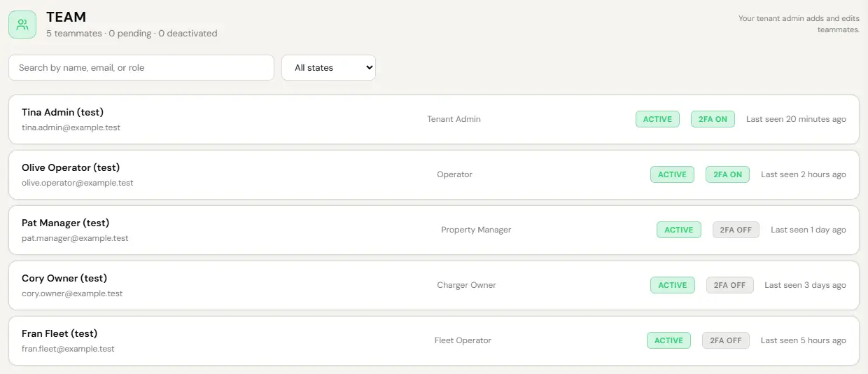The height and width of the screenshot is (374, 868).
Task: Click tina.admin@example.test email
Action: (71, 127)
